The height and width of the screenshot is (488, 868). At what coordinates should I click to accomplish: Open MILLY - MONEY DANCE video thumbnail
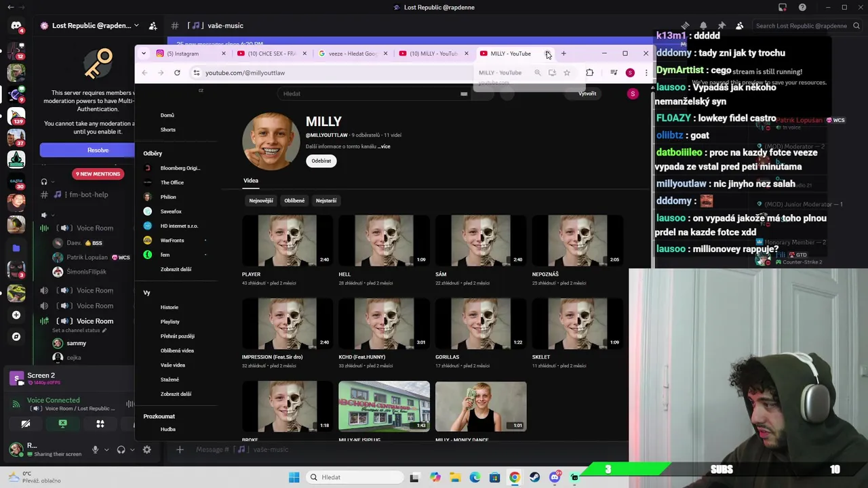[481, 407]
